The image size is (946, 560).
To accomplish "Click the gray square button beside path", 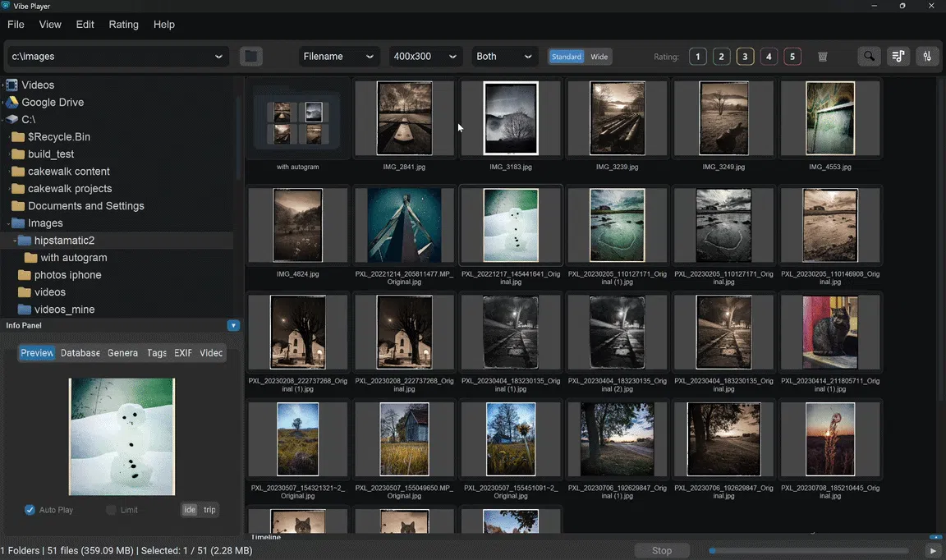I will click(251, 56).
